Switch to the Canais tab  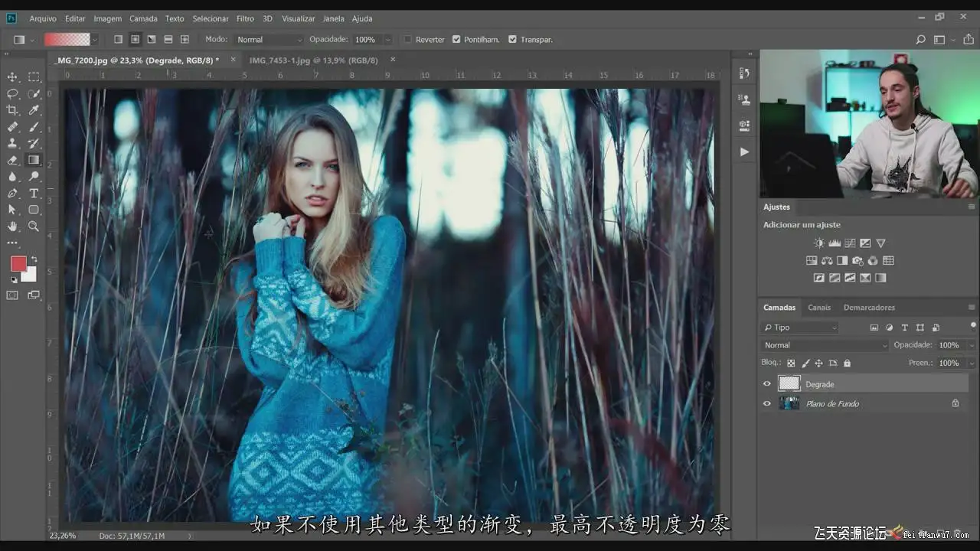click(x=818, y=308)
